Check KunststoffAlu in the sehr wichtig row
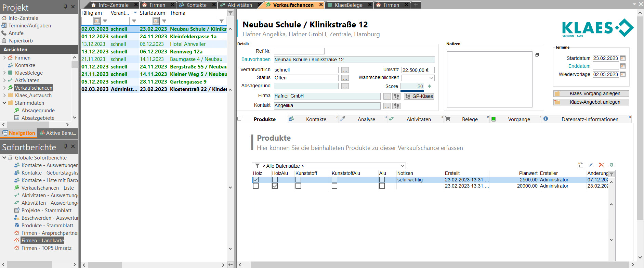 pyautogui.click(x=334, y=180)
